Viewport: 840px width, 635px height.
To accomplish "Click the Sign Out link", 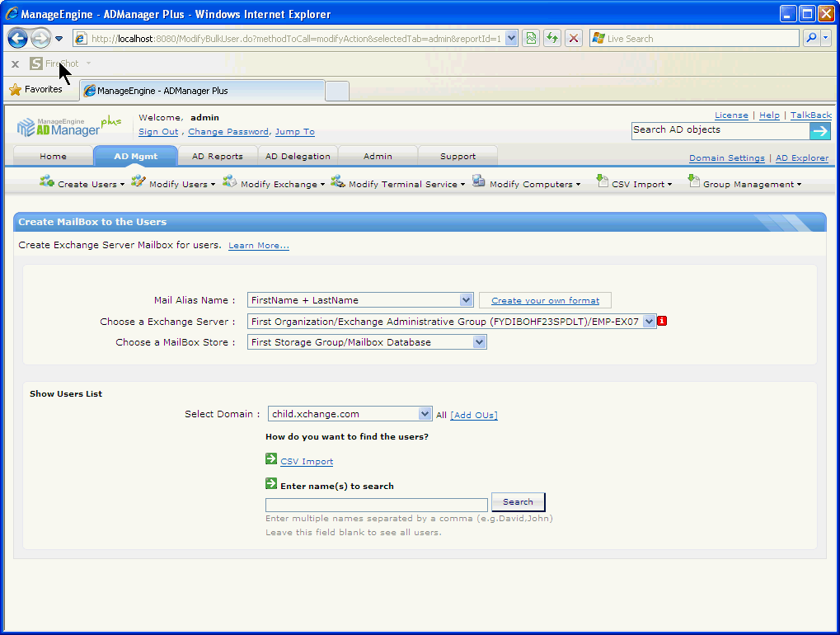I will coord(158,132).
